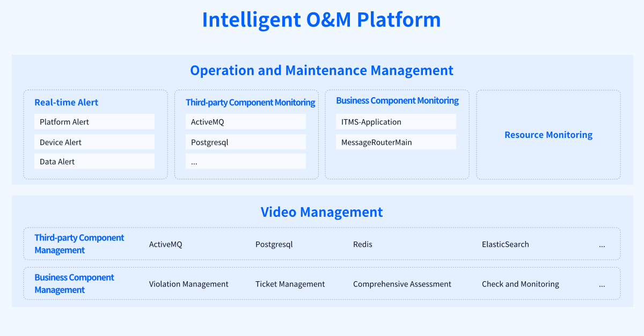Select Ticket Management
This screenshot has height=336, width=644.
point(290,284)
